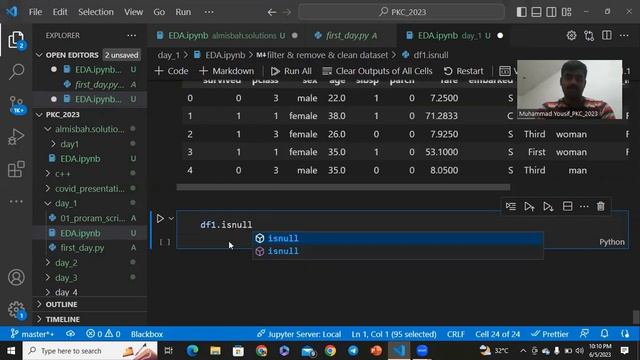Toggle the bottom panel layout icon
Screen dimensions: 640x360
click(536, 12)
